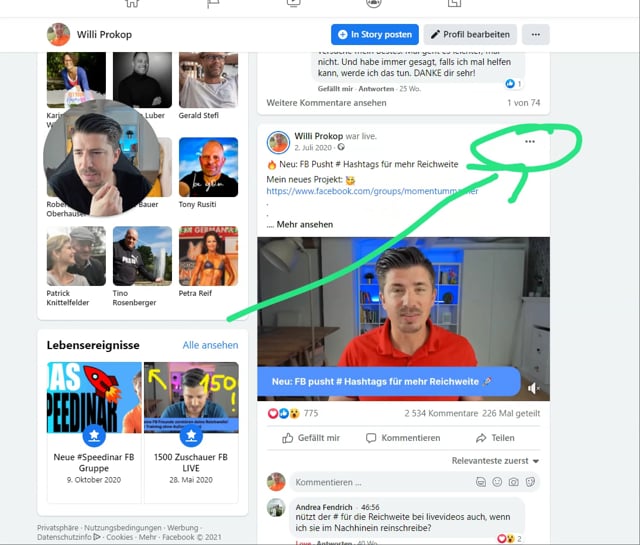Open the sticker icon in comment box

click(530, 482)
